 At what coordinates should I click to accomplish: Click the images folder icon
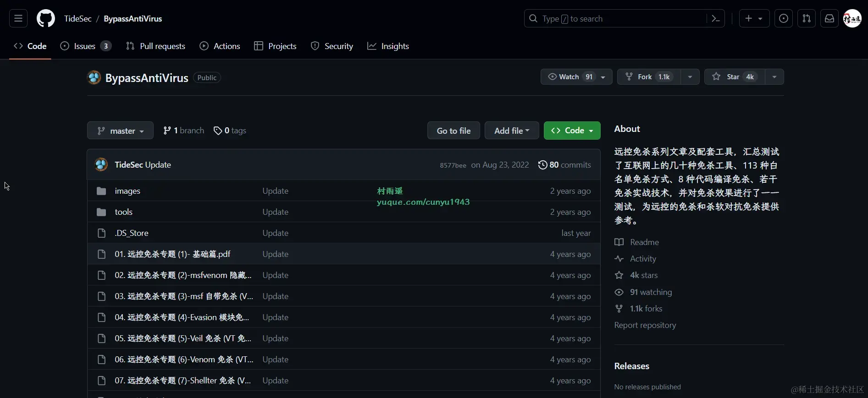[101, 191]
